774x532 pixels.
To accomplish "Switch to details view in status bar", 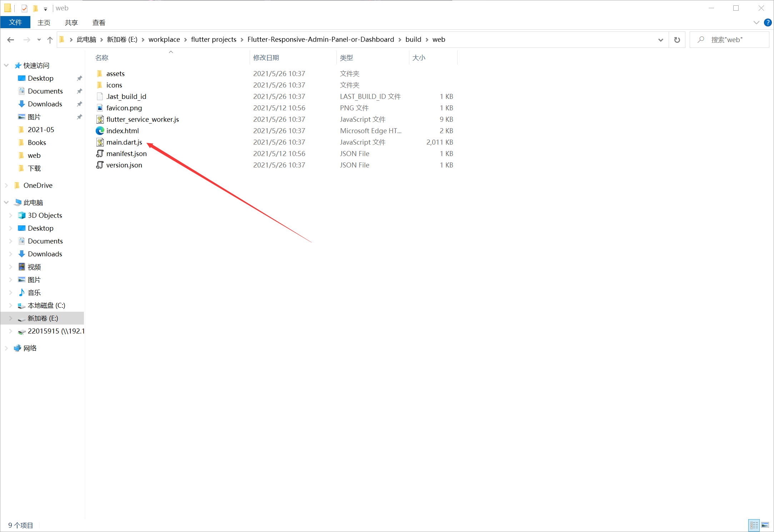I will tap(754, 525).
